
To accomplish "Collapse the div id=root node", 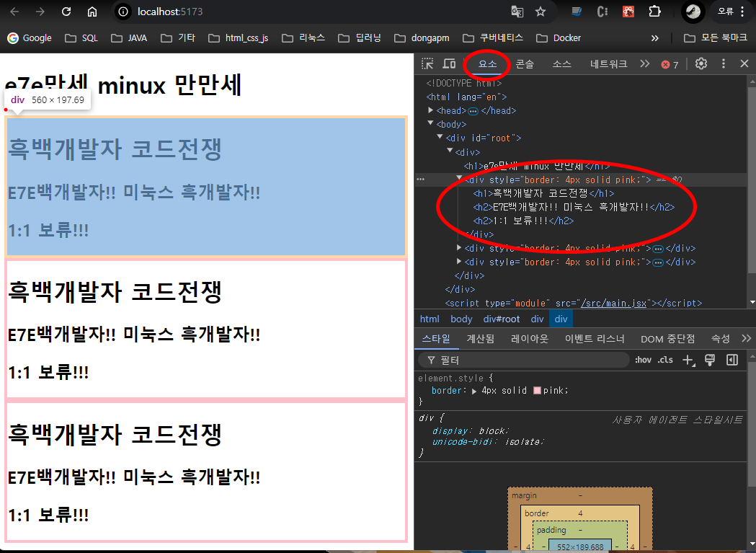I will (440, 137).
